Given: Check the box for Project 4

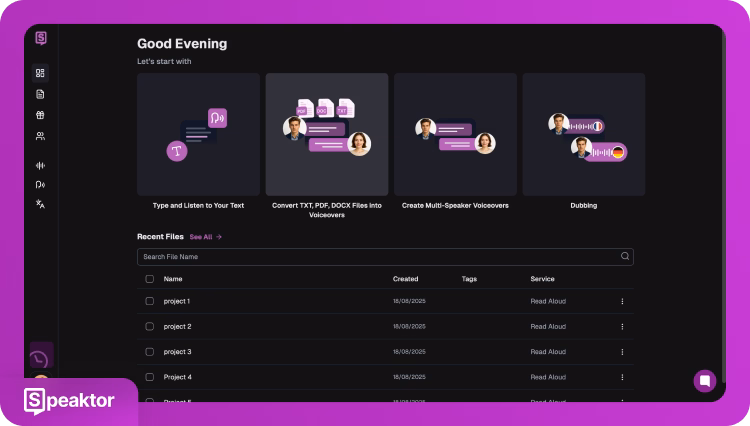Looking at the screenshot, I should tap(150, 377).
